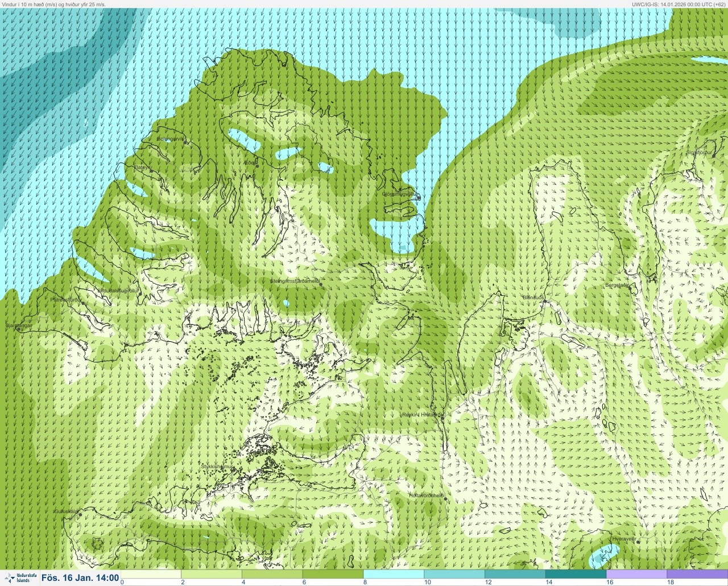The image size is (728, 586).
Task: Select the Hveravellir station label
Action: click(x=623, y=538)
